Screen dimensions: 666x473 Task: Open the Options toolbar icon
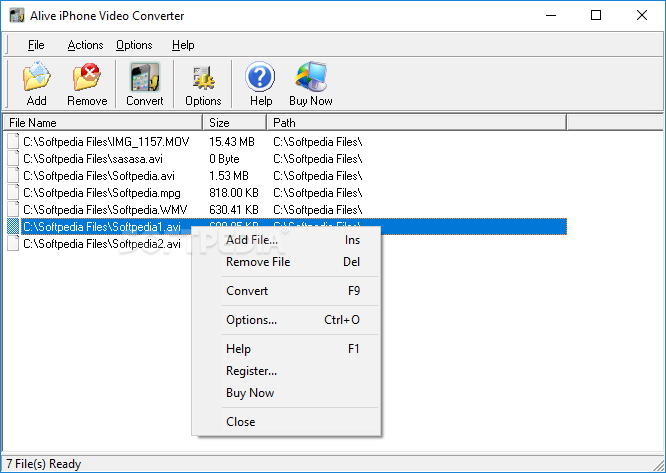(203, 84)
